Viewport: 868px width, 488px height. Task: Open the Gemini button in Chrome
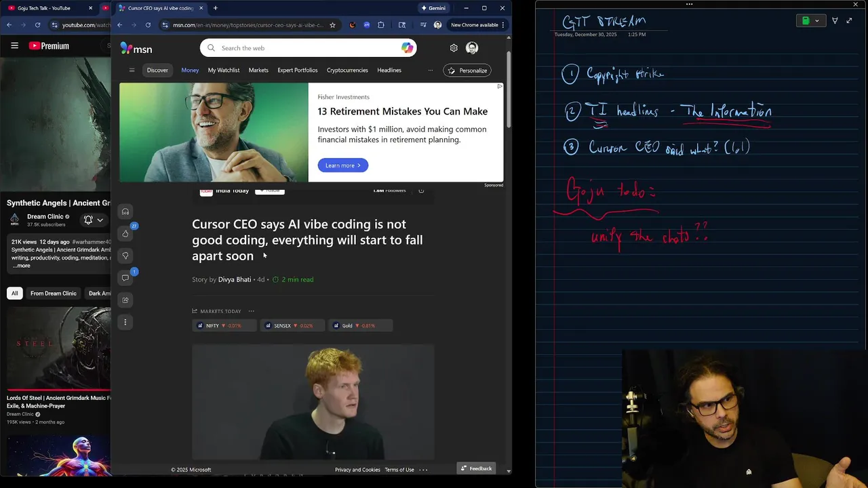[433, 8]
